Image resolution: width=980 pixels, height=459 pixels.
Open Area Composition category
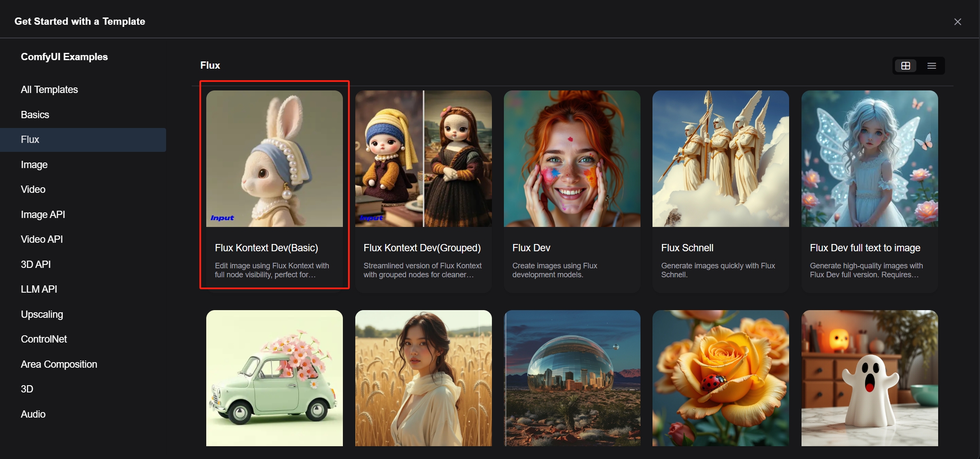coord(83,364)
